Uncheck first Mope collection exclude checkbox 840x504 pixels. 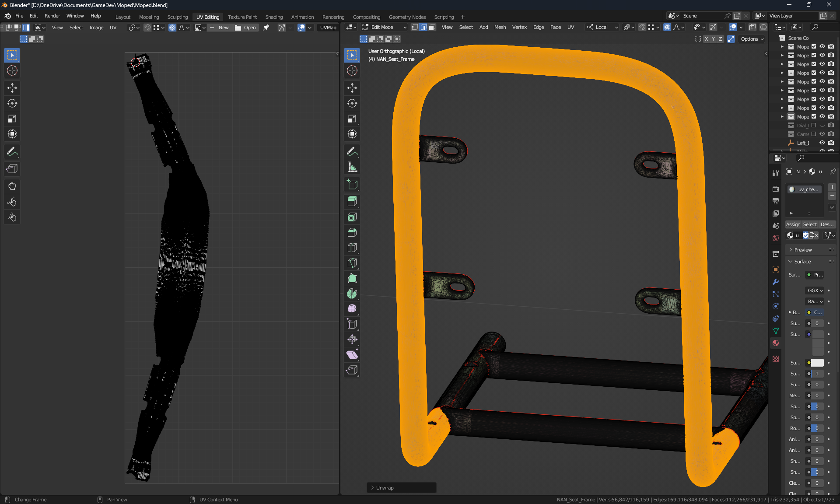(814, 46)
